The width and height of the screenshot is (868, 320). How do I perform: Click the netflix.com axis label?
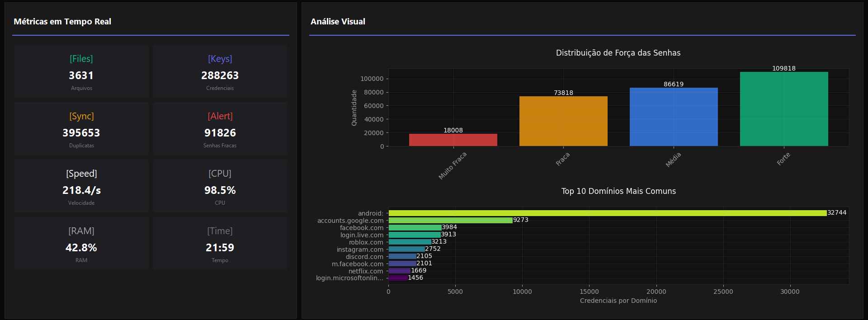pos(366,271)
